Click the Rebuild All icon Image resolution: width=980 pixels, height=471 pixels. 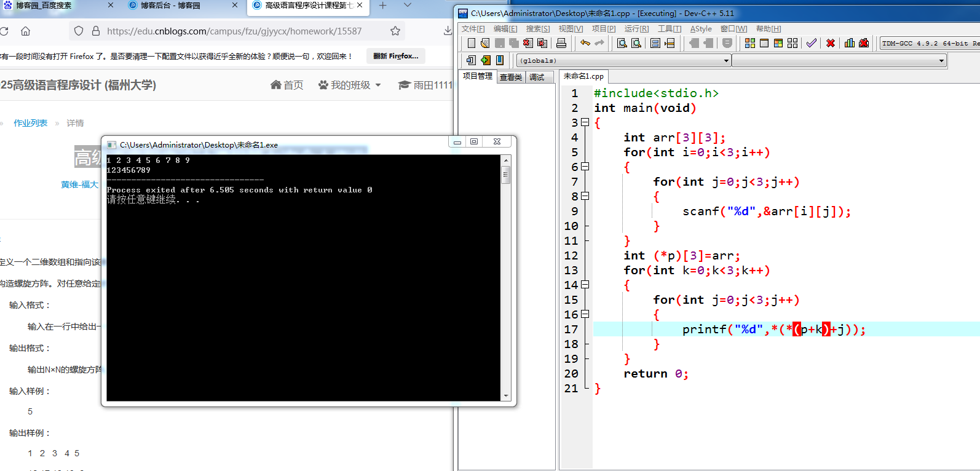pyautogui.click(x=792, y=43)
